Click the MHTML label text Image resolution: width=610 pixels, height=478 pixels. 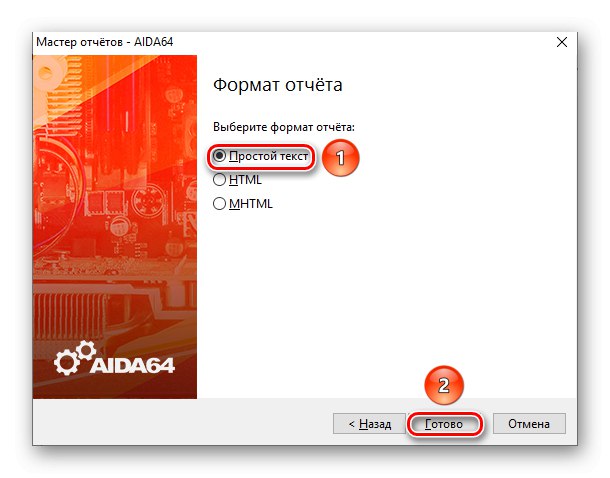251,203
